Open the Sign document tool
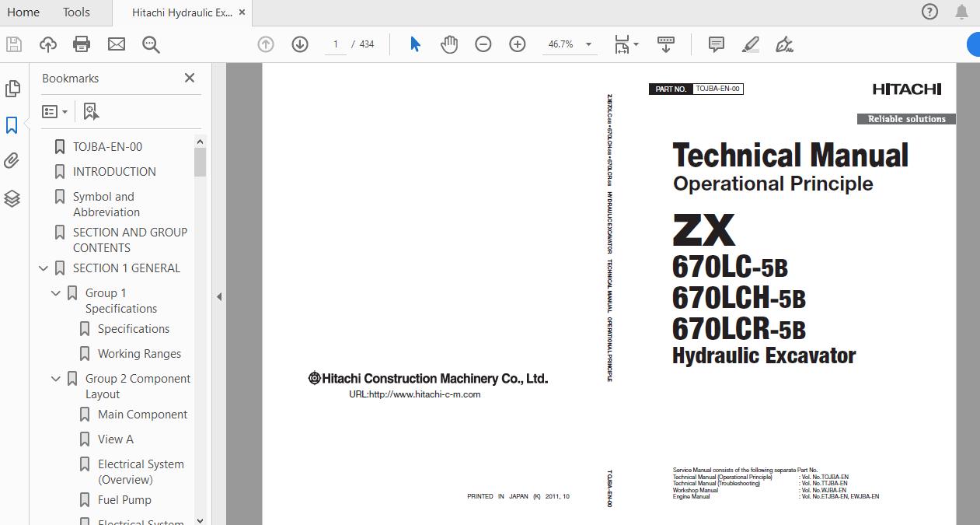980x525 pixels. click(785, 44)
